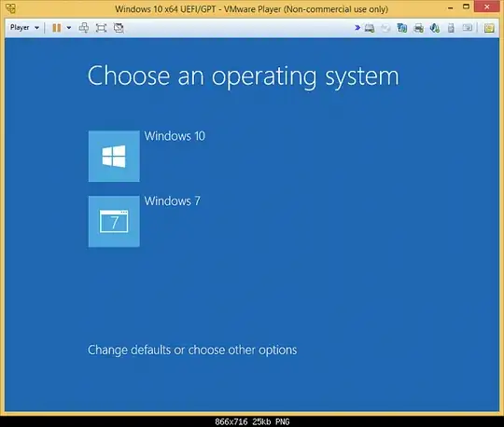This screenshot has height=427, width=504.
Task: Boot into Windows 7 tile
Action: pos(114,221)
